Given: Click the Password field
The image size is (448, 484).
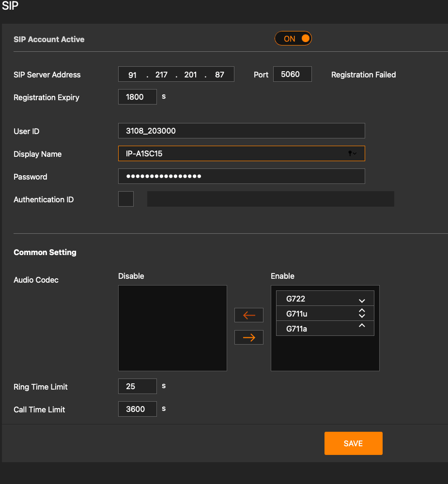Looking at the screenshot, I should tap(241, 176).
